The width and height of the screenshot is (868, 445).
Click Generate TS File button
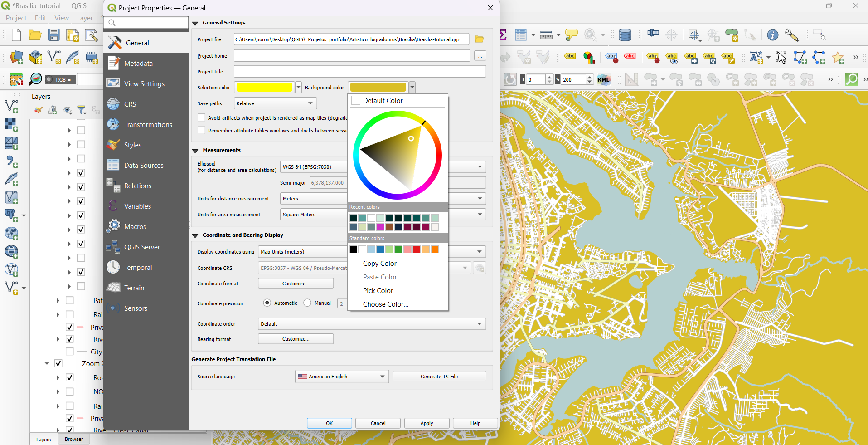(x=439, y=377)
